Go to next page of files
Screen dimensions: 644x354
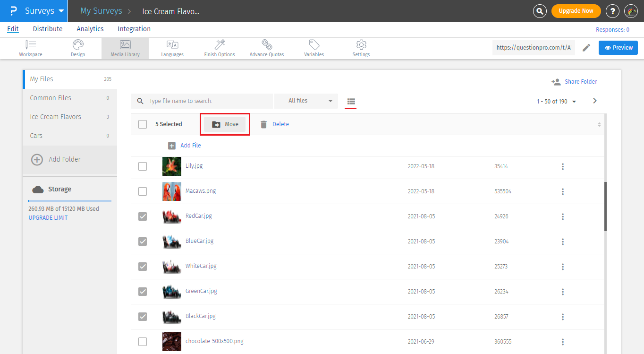595,101
